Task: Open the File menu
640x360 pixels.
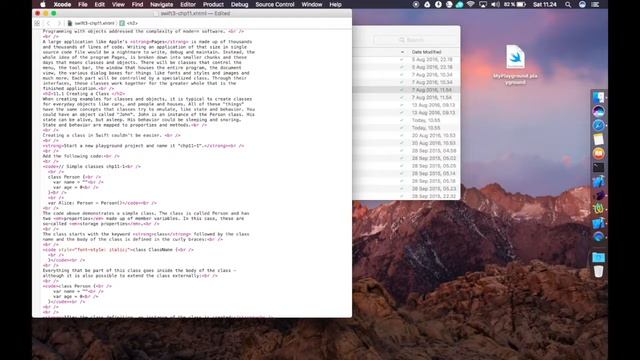Action: click(x=83, y=4)
